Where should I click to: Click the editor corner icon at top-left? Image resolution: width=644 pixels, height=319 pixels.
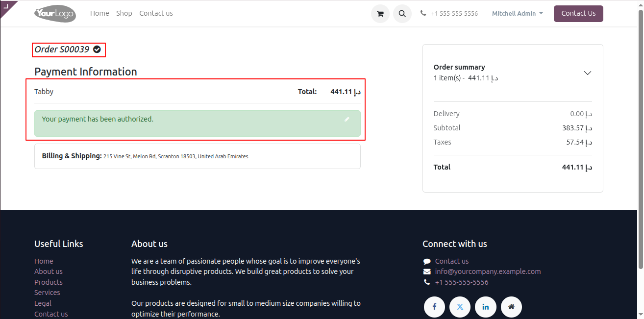[6, 6]
